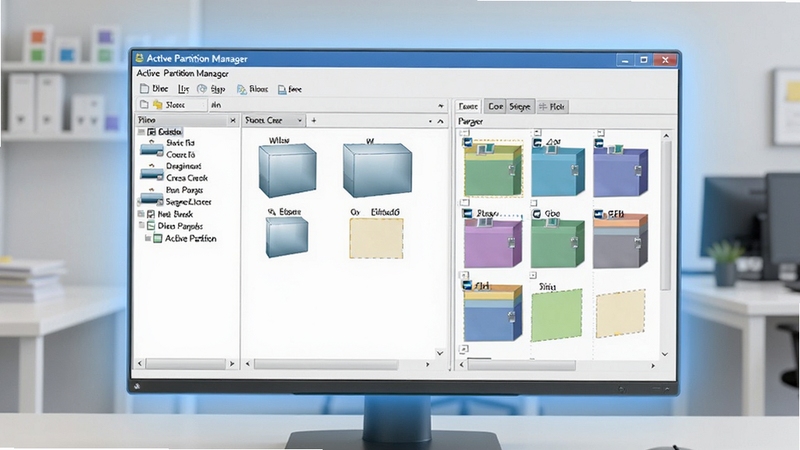Click the clip icon on the gray-orange cube's side
Image resolution: width=800 pixels, height=450 pixels.
pyautogui.click(x=637, y=243)
